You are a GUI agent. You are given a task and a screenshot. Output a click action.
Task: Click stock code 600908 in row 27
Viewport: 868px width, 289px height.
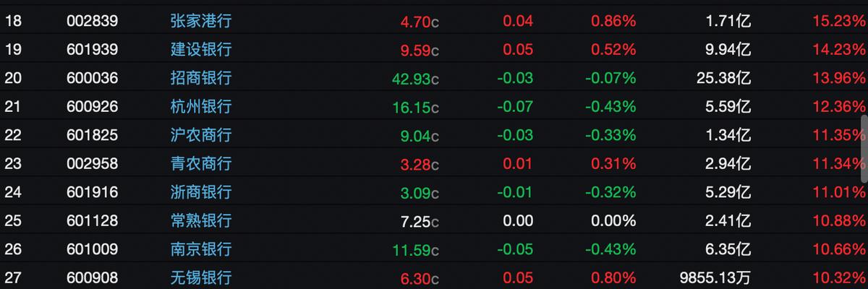(x=92, y=277)
